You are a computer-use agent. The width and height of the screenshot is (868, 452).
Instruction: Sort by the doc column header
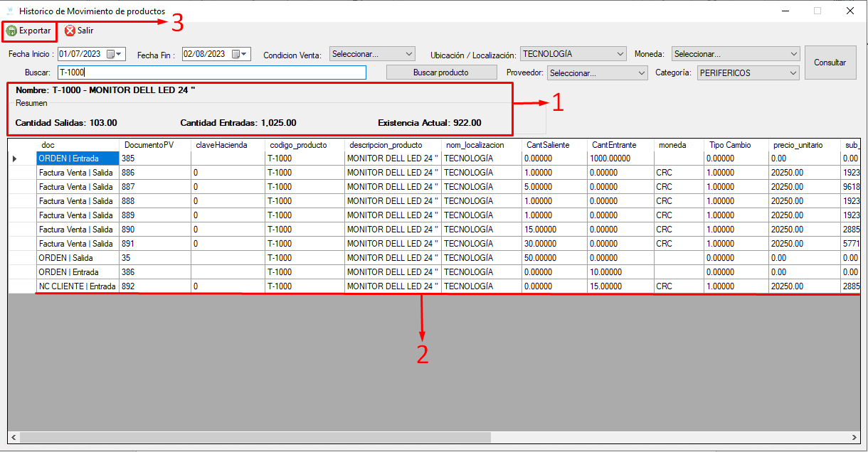click(x=78, y=145)
